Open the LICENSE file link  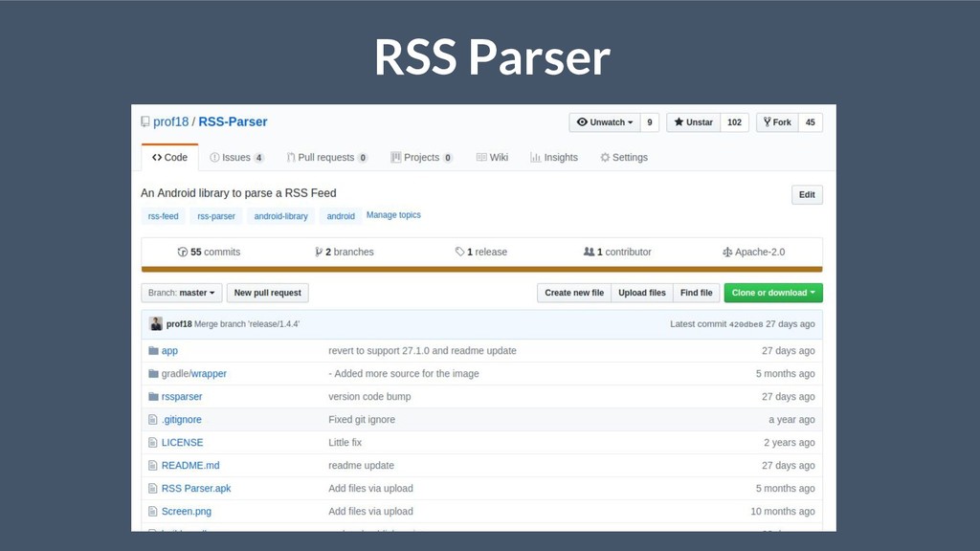[183, 442]
